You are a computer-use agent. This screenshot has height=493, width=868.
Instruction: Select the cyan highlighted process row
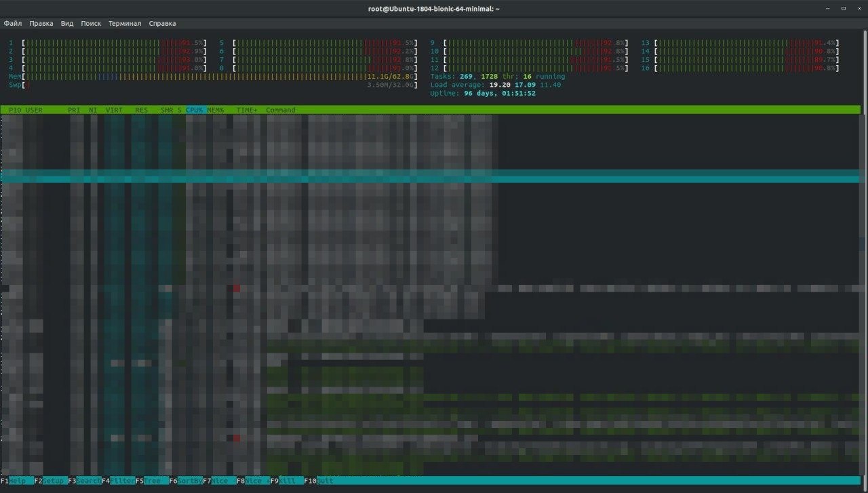click(x=431, y=176)
